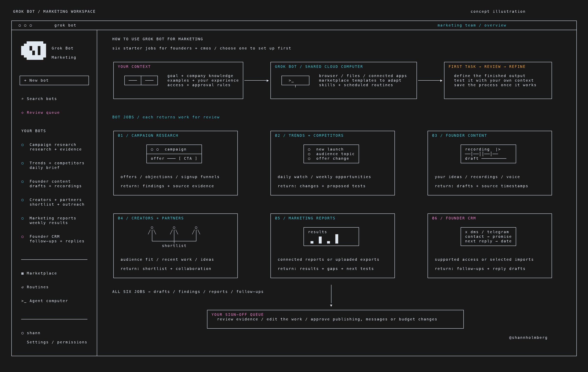Open the Routines sidebar entry
Screen dimensions: 588x372
pyautogui.click(x=35, y=287)
